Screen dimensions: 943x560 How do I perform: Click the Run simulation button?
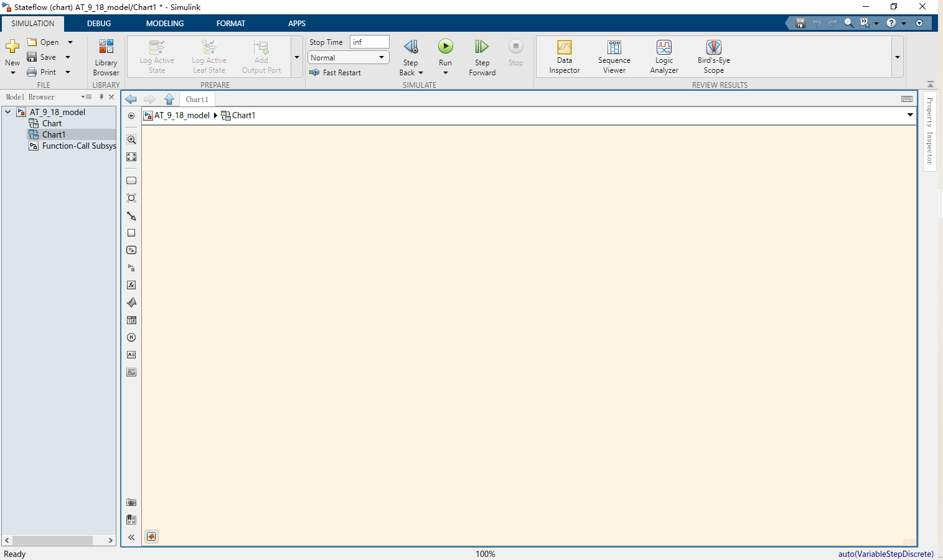point(446,51)
